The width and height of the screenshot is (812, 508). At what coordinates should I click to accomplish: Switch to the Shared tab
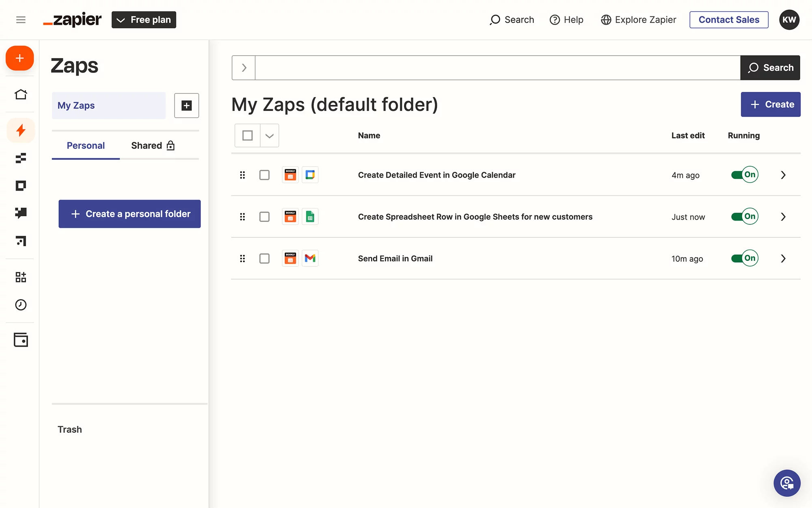coord(153,145)
